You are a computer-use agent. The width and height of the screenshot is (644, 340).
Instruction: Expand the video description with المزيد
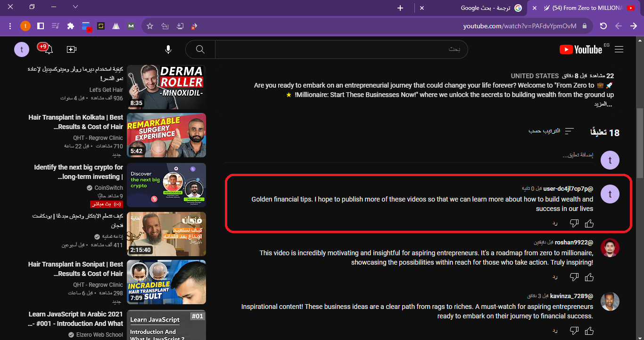click(x=603, y=104)
